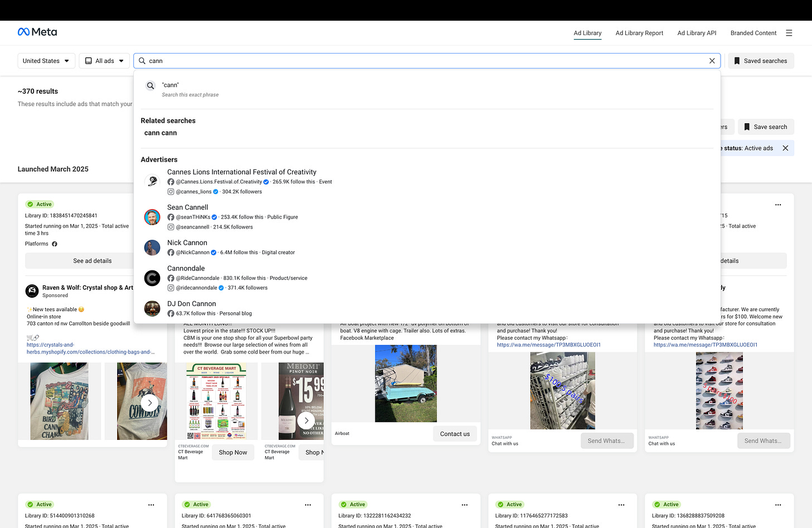This screenshot has width=812, height=528.
Task: Click the Meta logo
Action: point(37,32)
